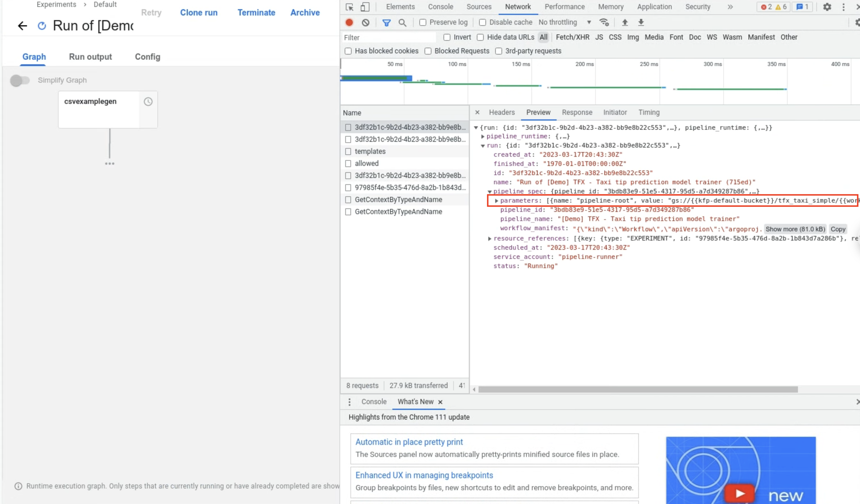Select the inspect element cursor tool
The height and width of the screenshot is (504, 860).
point(349,7)
